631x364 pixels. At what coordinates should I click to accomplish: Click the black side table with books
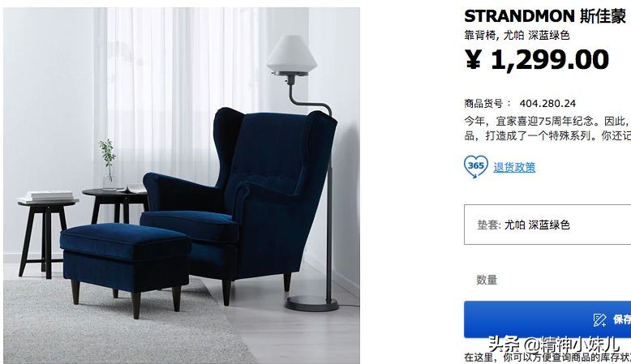click(x=47, y=233)
